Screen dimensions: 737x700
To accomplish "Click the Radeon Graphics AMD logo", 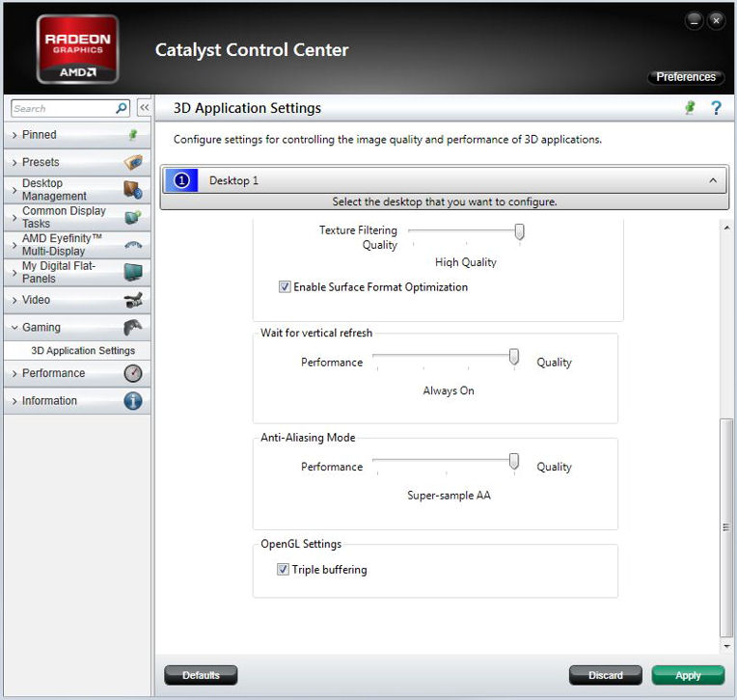I will coord(77,49).
